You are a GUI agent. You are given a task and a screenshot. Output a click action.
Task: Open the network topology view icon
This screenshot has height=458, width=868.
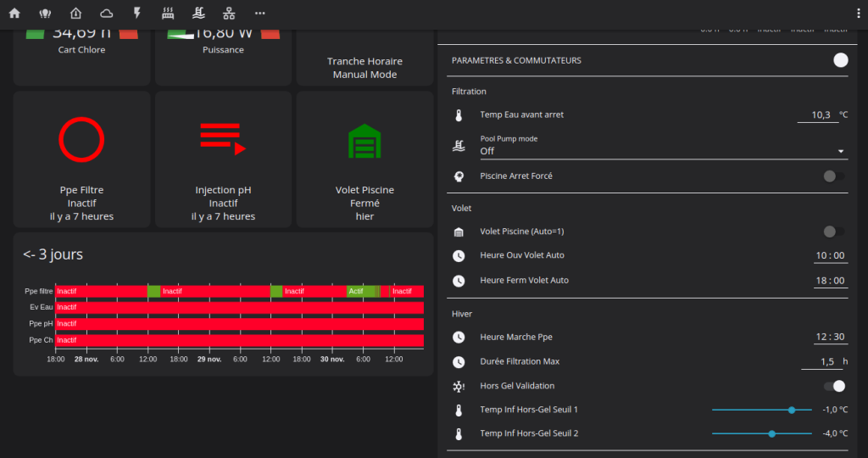tap(229, 14)
